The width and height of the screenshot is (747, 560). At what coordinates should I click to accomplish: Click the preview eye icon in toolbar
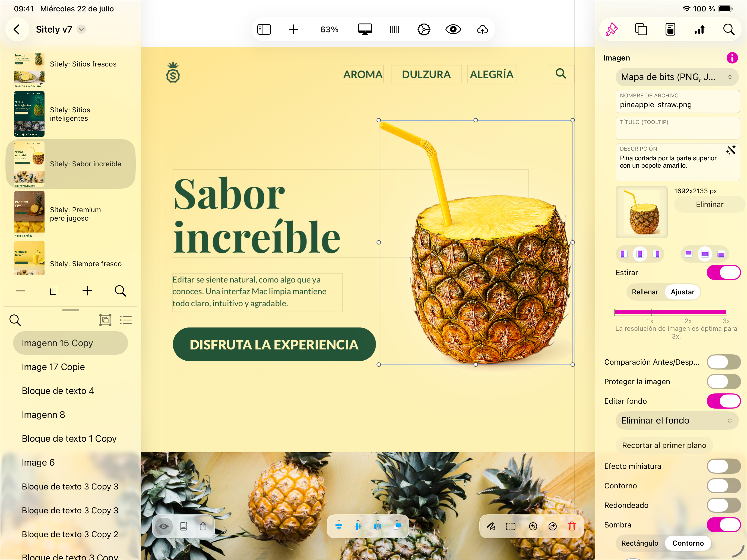tap(453, 29)
